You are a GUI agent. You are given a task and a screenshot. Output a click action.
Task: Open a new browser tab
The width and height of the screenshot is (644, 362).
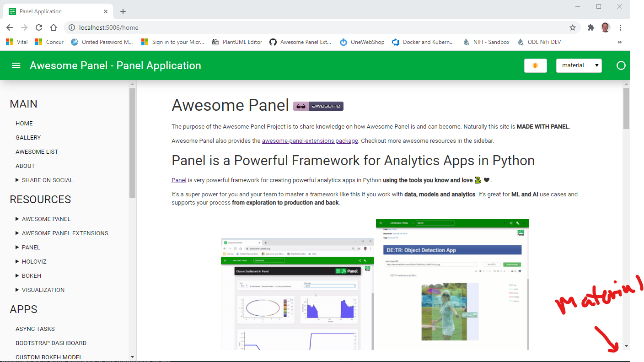click(123, 11)
